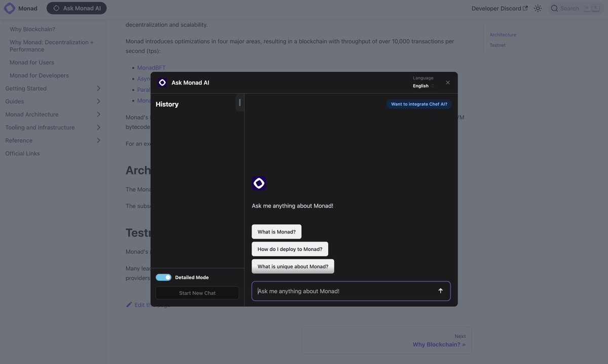Expand Tooling and Infrastructure chevron
This screenshot has height=364, width=608.
[98, 128]
